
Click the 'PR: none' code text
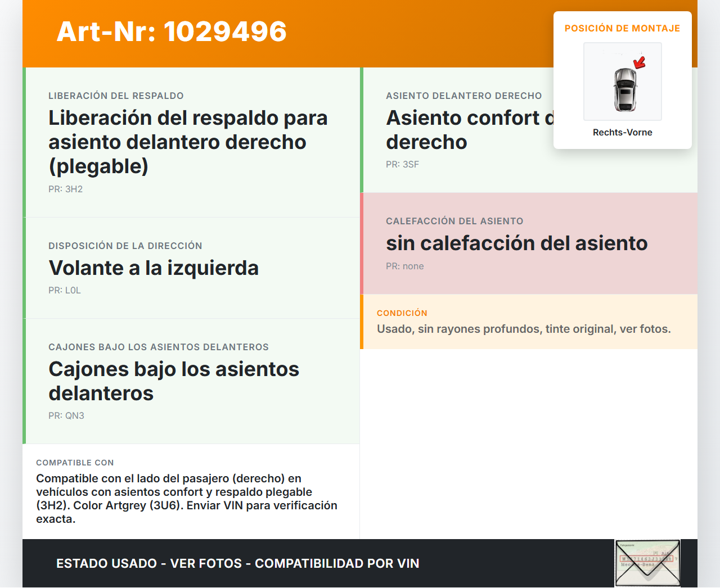(404, 266)
